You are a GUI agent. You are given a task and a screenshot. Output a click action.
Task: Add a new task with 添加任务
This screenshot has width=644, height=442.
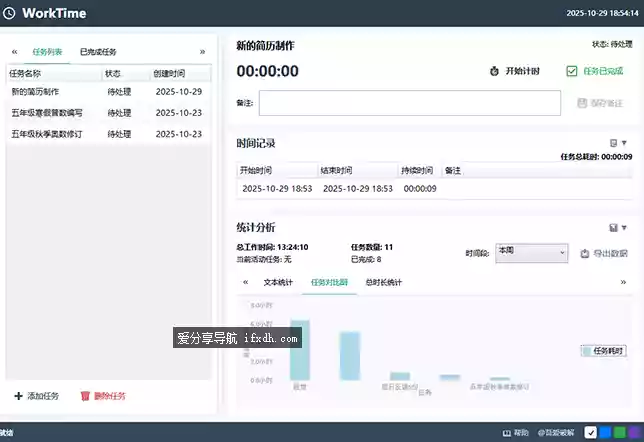37,396
